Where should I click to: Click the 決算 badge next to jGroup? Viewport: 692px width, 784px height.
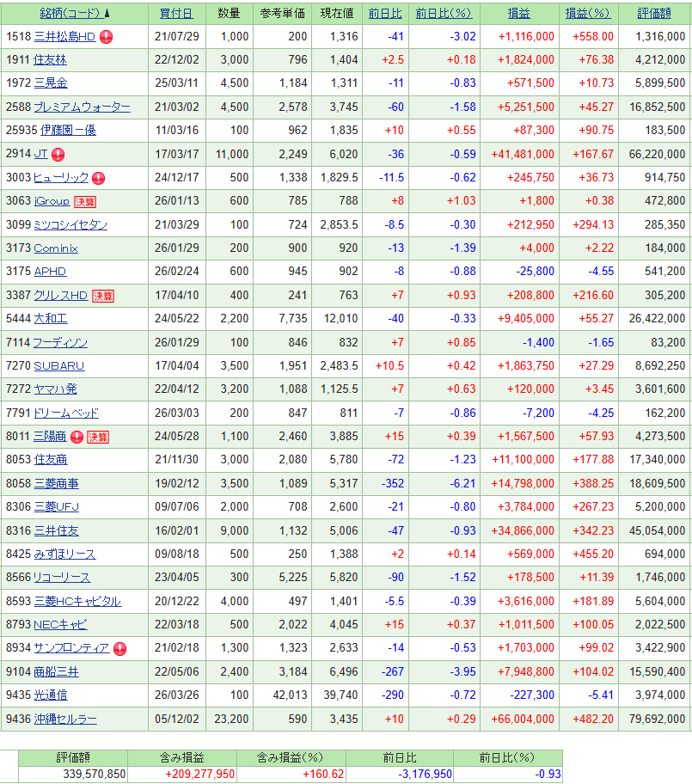(85, 202)
